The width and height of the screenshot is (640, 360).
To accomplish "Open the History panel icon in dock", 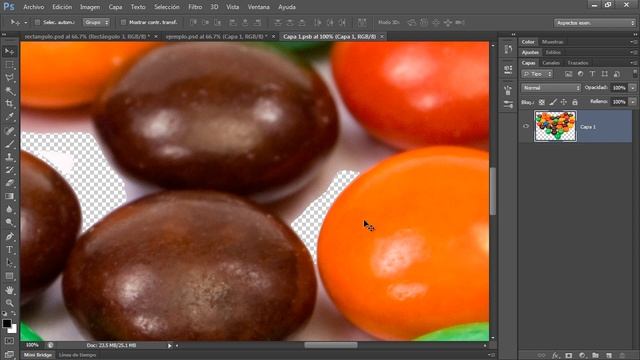I will point(508,49).
